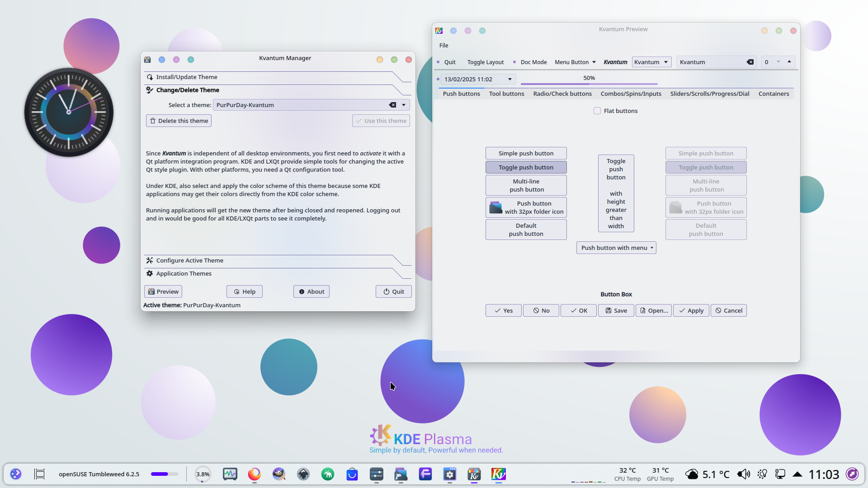Screen dimensions: 868x488
Task: Open the display configuration tray icon
Action: point(780,474)
